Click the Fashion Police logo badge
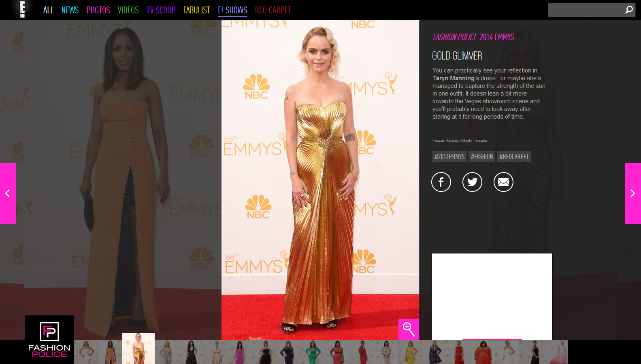Image resolution: width=641 pixels, height=364 pixels. point(49,340)
